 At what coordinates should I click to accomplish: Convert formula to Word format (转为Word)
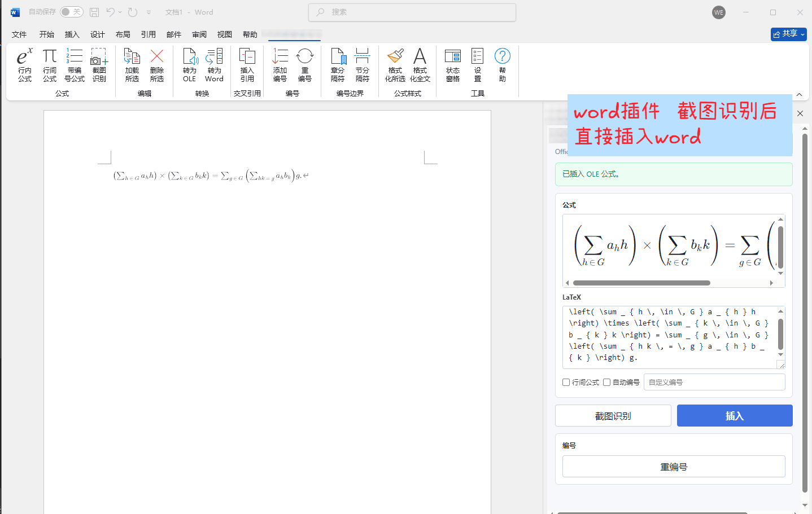pyautogui.click(x=214, y=65)
